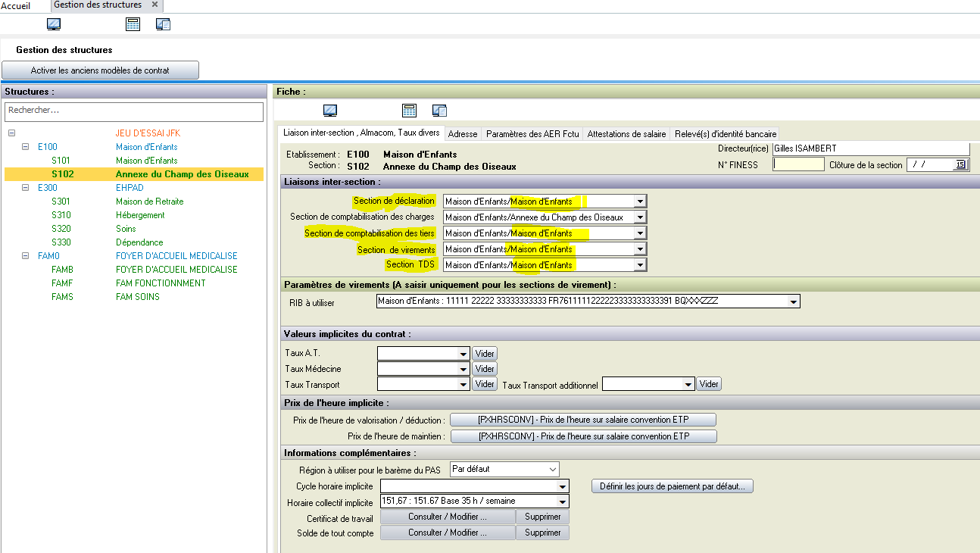Open the Section de déclaration dropdown
The width and height of the screenshot is (980, 553).
click(640, 202)
